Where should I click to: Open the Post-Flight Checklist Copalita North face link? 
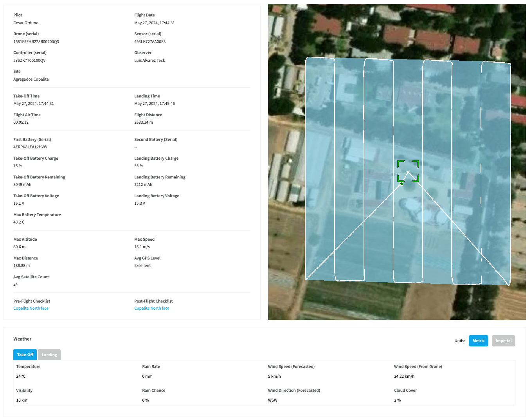pos(152,308)
